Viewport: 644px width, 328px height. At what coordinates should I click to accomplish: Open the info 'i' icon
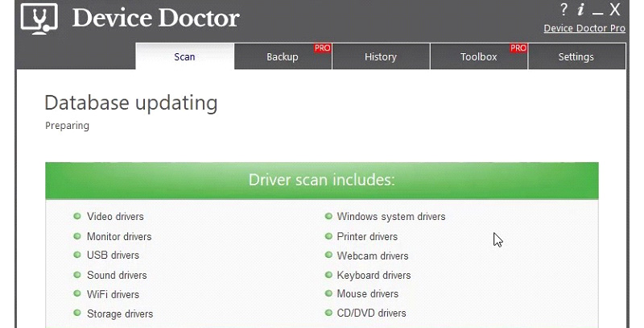click(580, 10)
